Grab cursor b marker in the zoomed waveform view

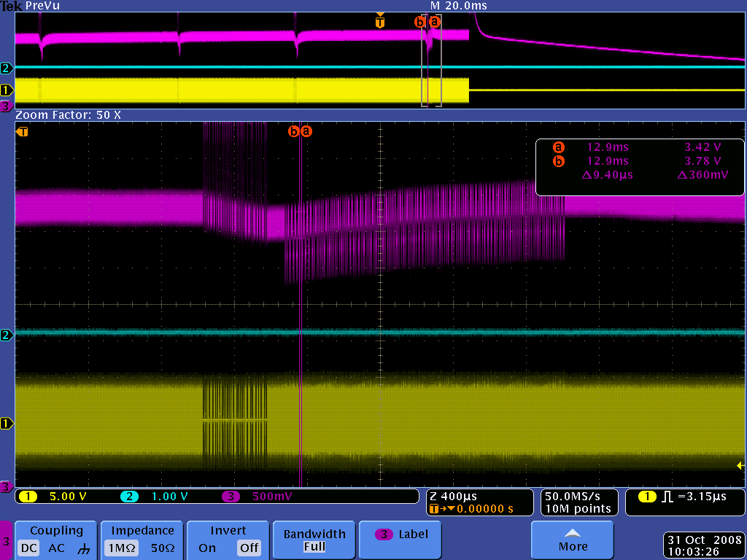click(294, 131)
